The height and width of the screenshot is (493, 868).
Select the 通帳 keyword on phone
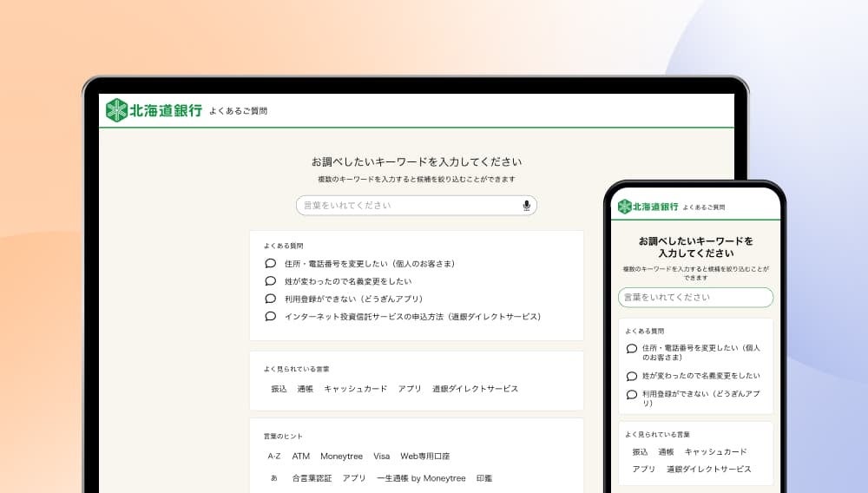tap(666, 452)
